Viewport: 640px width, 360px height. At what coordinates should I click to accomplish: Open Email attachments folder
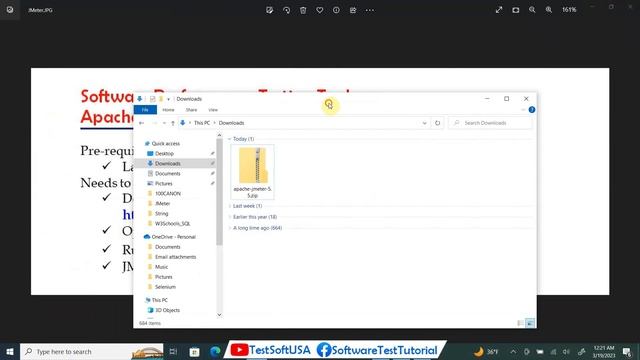point(175,257)
